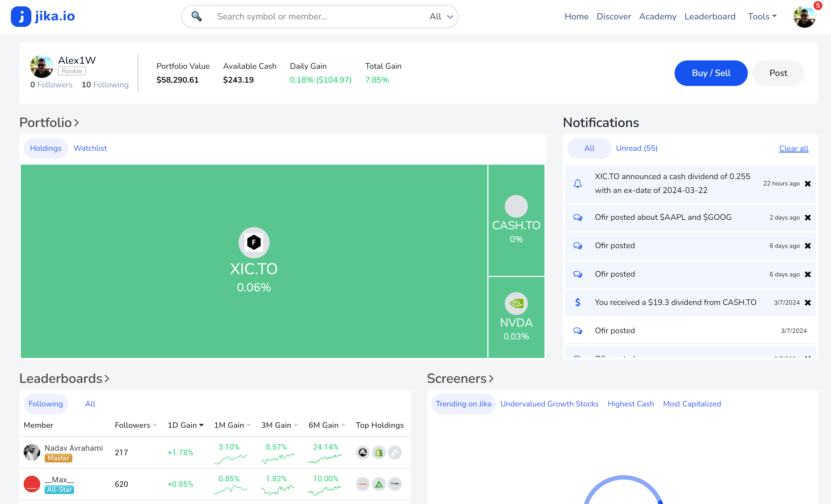Select Undervalued Growth Stocks screener

[549, 404]
